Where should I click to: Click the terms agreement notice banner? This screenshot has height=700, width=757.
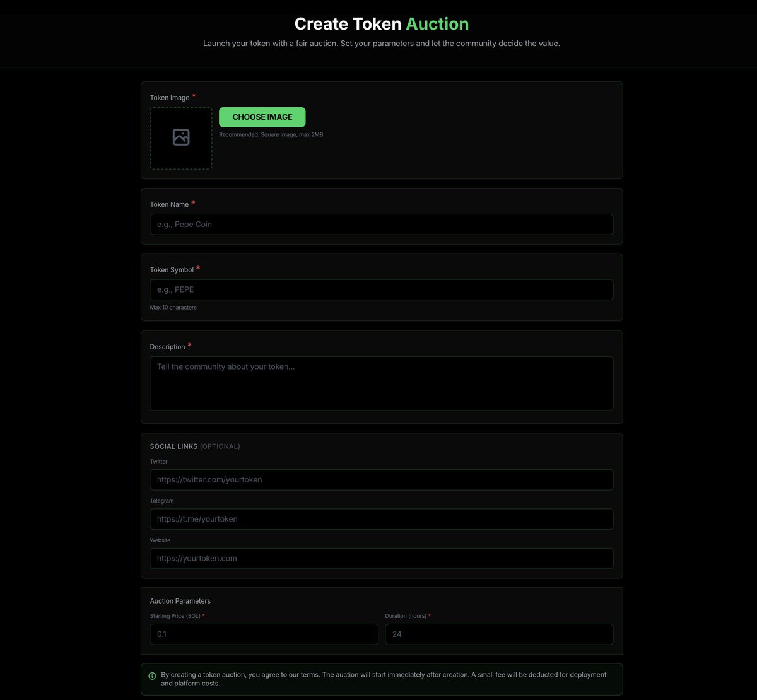tap(381, 679)
